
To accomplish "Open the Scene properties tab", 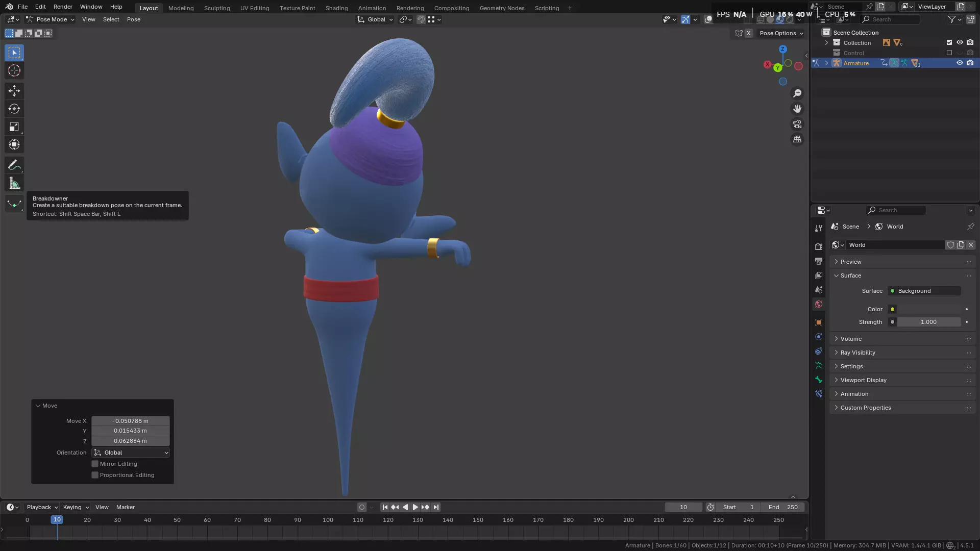I will point(819,289).
